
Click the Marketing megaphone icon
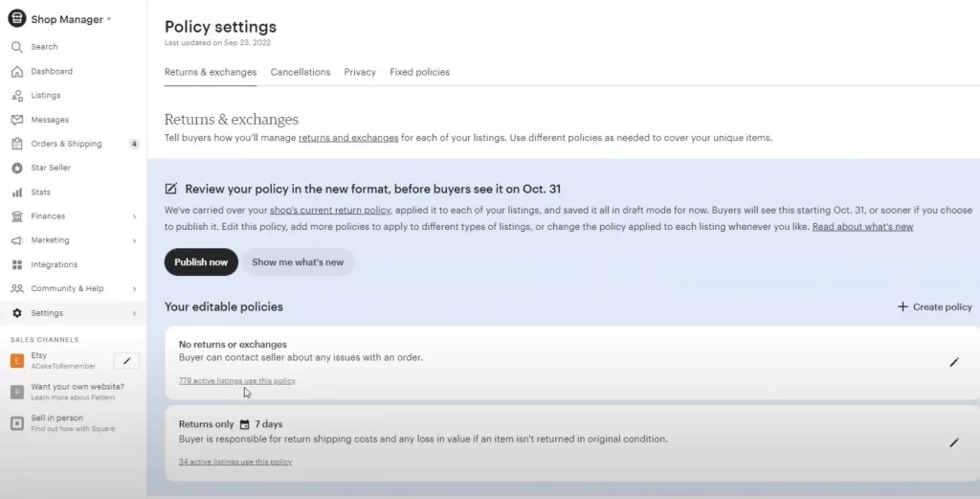coord(17,240)
